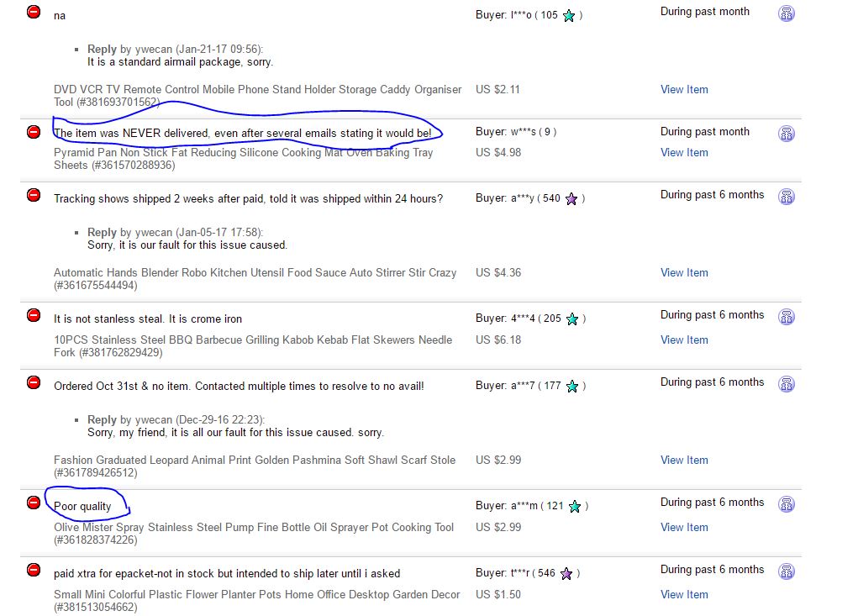This screenshot has width=858, height=616.
Task: Click reply 'Sorry, my friend, it is all our fault'
Action: pos(236,433)
